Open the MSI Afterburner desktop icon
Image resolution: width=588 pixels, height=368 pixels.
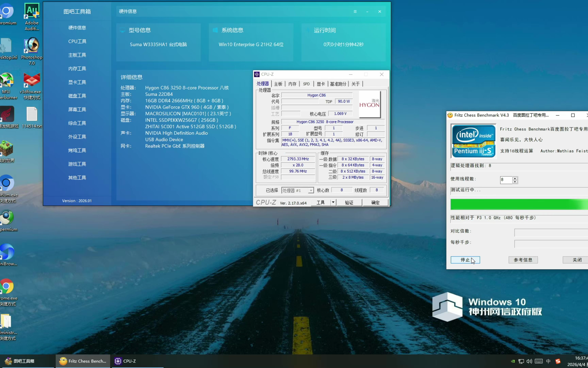(7, 81)
